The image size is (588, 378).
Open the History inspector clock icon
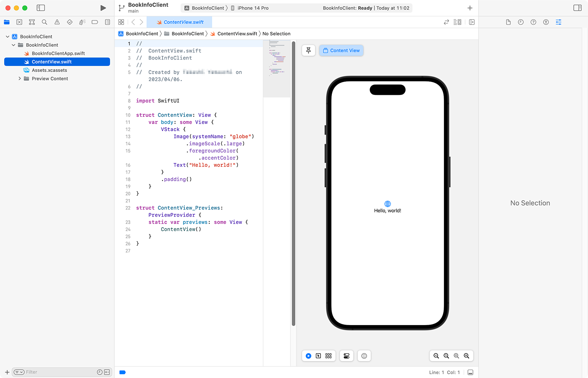click(x=521, y=22)
